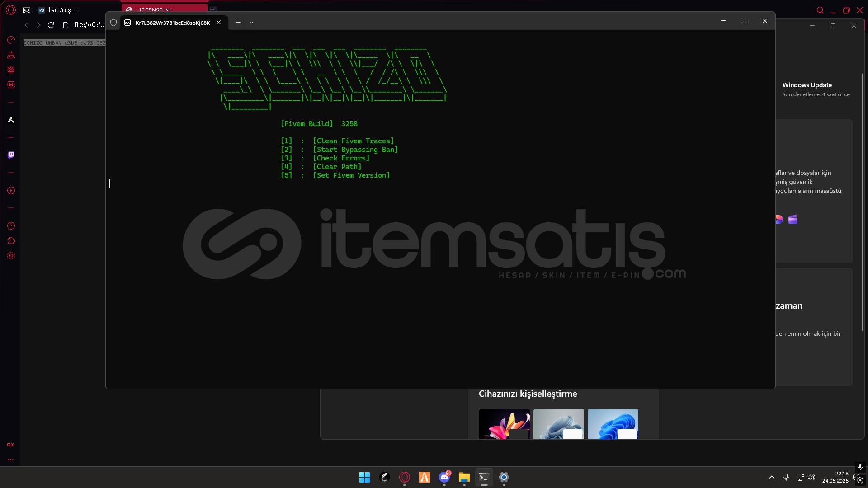This screenshot has width=868, height=488.
Task: Open Twitch panel in Opera sidebar
Action: point(11,155)
